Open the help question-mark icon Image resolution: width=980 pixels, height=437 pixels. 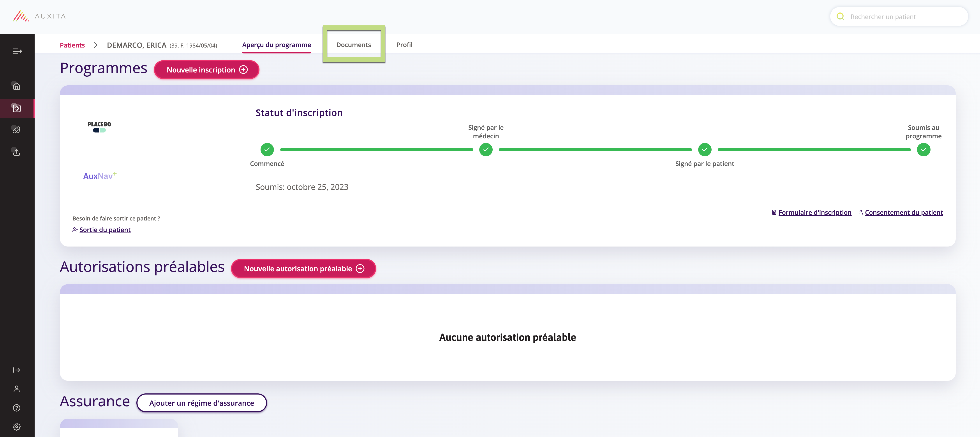[17, 408]
